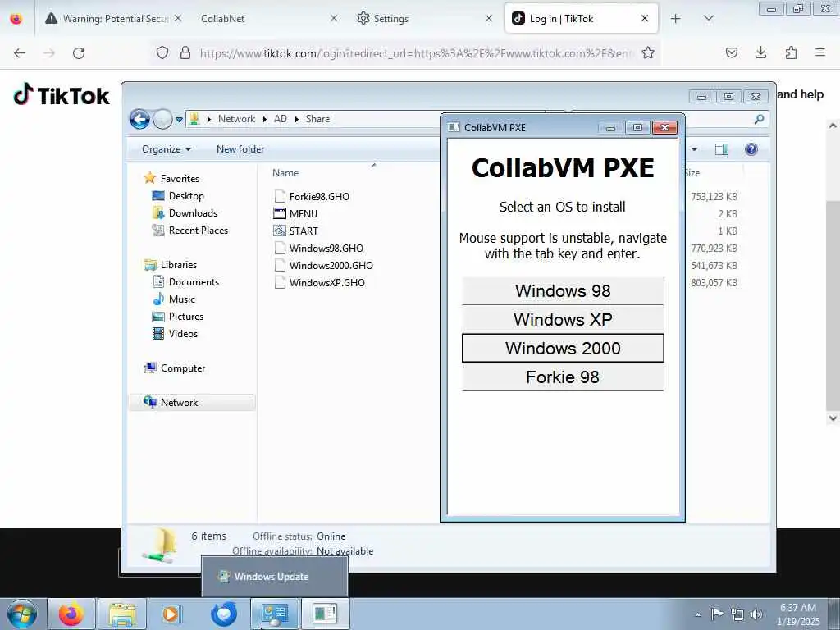Toggle the Explorer preview pane icon
This screenshot has width=840, height=630.
click(x=722, y=149)
